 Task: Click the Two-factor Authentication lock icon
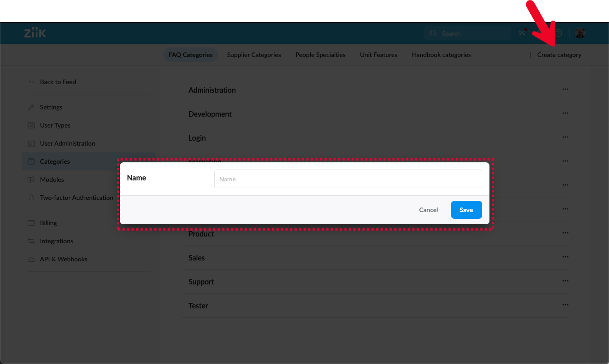[31, 198]
